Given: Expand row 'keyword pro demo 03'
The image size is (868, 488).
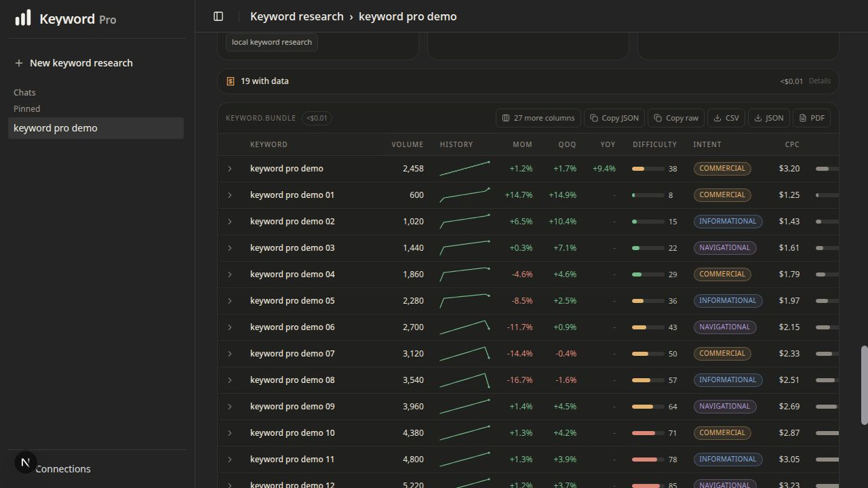Looking at the screenshot, I should click(x=230, y=248).
